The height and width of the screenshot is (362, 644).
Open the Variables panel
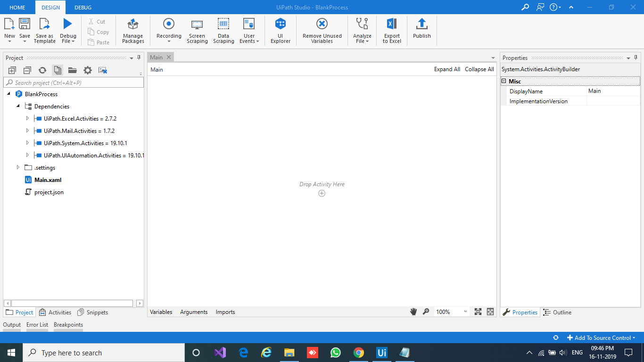(x=161, y=312)
